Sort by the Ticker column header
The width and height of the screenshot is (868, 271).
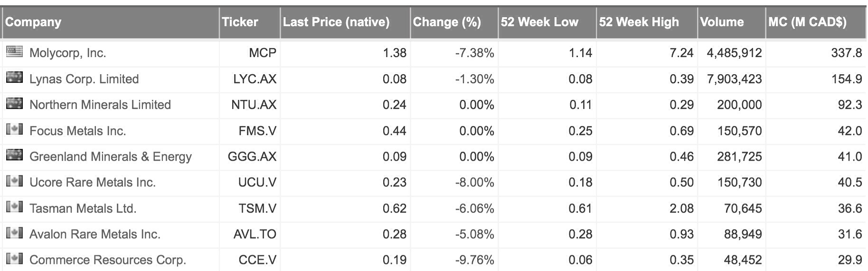click(240, 22)
